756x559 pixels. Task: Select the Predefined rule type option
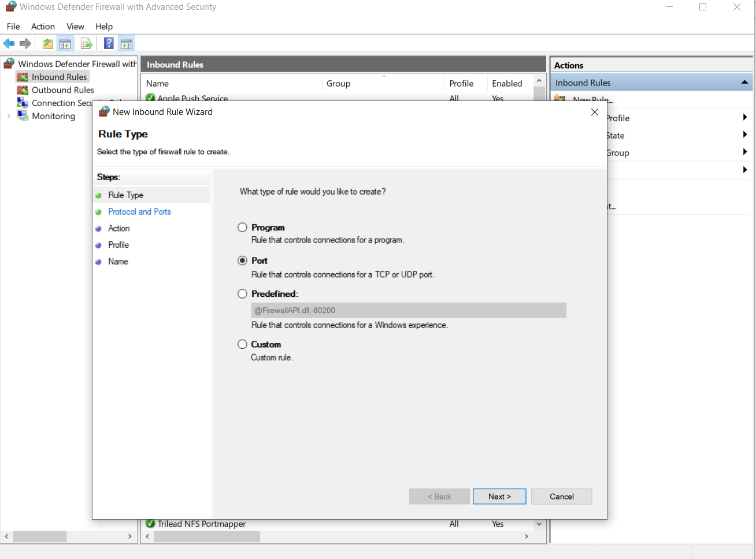(x=243, y=294)
